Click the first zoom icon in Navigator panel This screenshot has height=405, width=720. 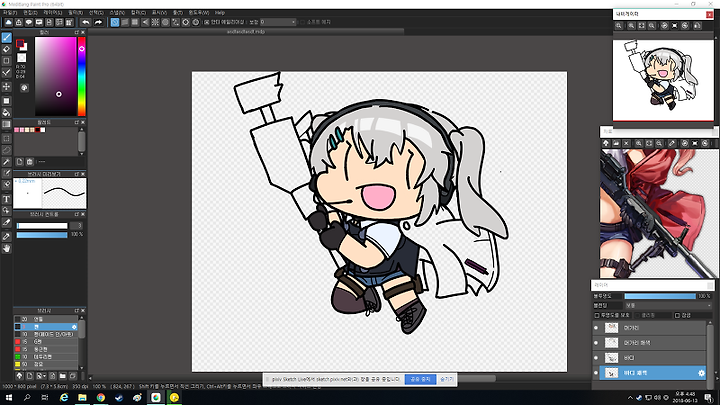point(619,26)
